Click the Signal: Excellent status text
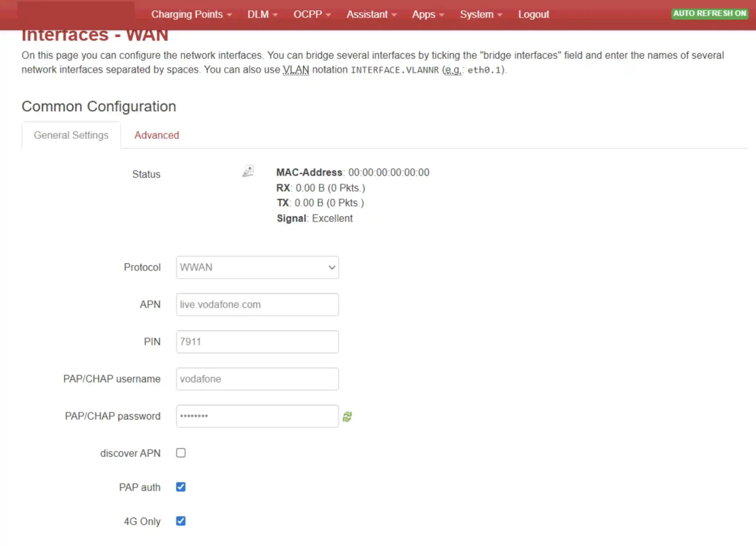This screenshot has height=546, width=756. point(315,218)
